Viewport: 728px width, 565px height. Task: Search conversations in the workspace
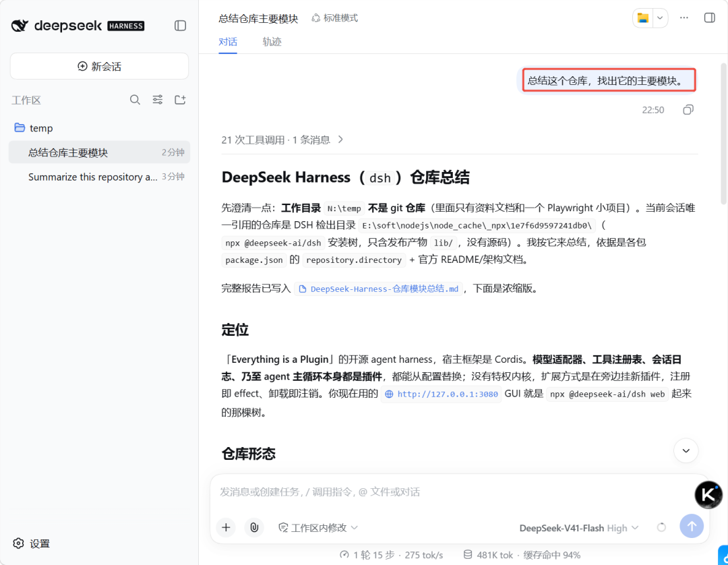(x=135, y=100)
